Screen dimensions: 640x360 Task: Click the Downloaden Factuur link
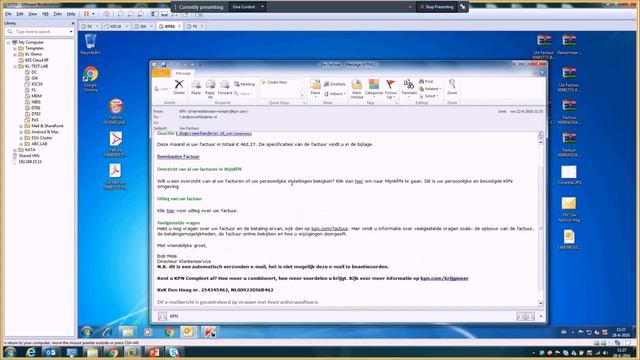(178, 157)
